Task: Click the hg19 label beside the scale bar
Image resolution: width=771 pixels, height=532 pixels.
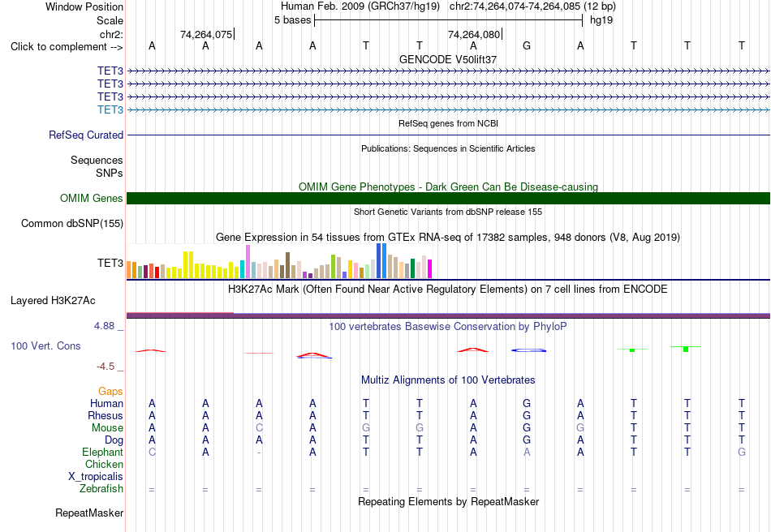Action: pos(601,20)
